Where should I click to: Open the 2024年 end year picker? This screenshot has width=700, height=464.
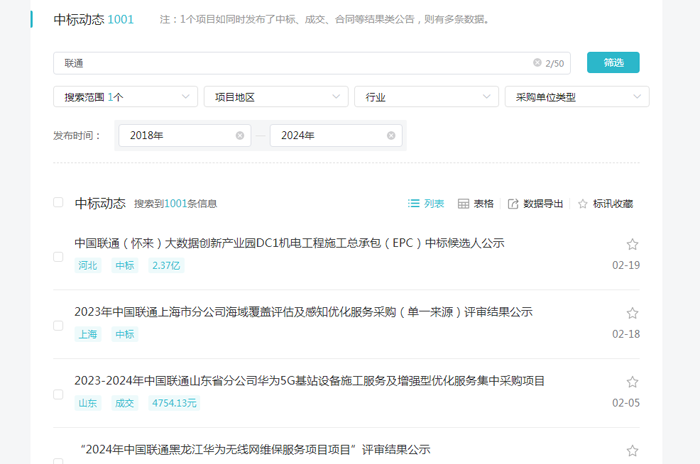(336, 135)
